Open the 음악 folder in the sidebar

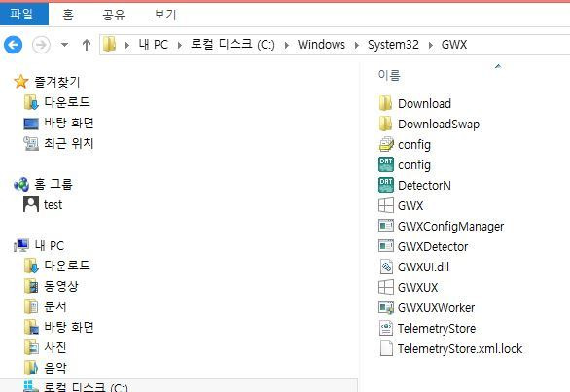point(55,368)
